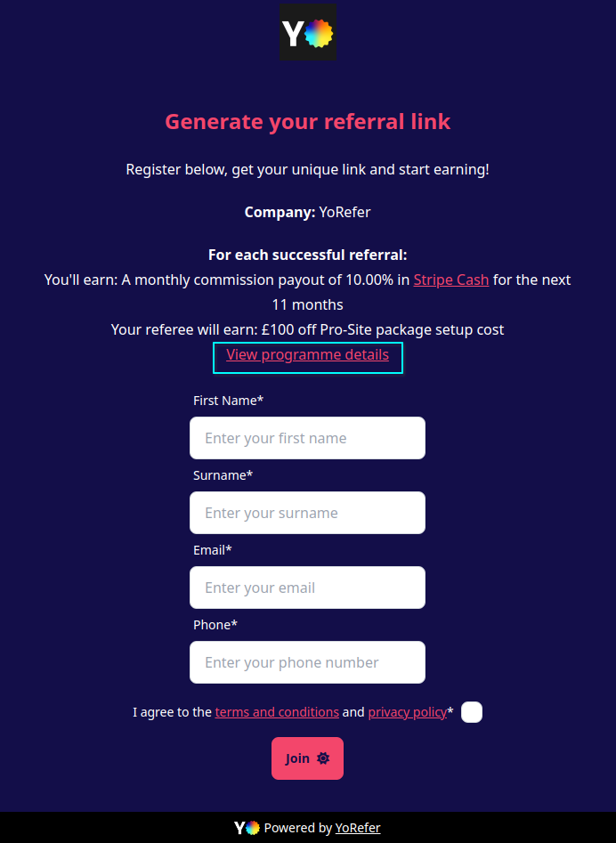This screenshot has width=616, height=843.
Task: Select the email input field
Action: pos(307,588)
